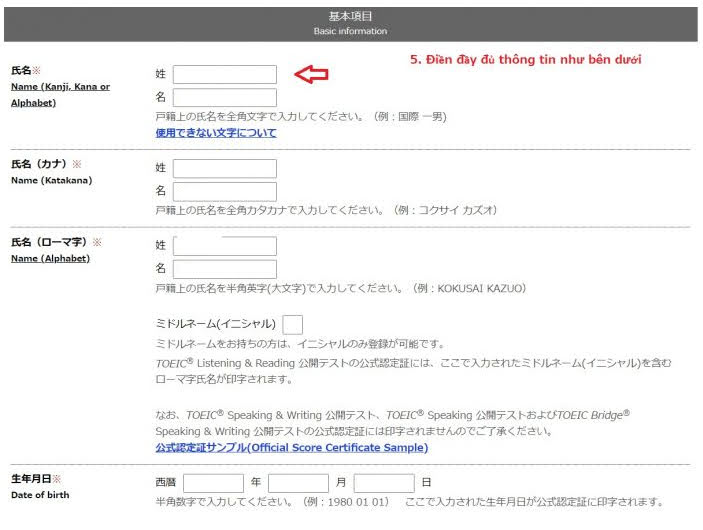Click the ミドルネーム(イニシャル) initial box

[x=292, y=325]
